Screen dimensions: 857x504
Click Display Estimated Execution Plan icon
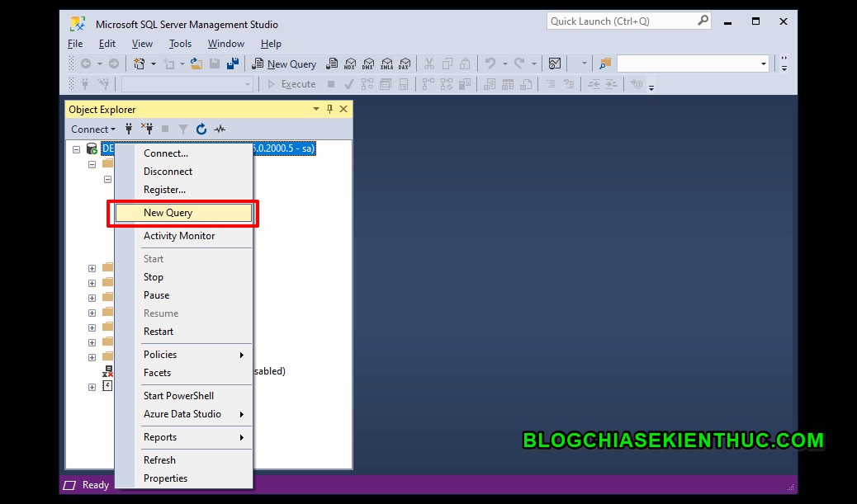tap(367, 84)
